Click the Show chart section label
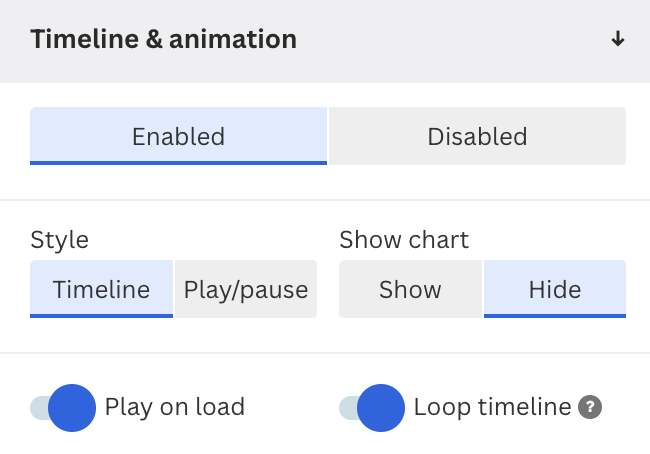650x454 pixels. pyautogui.click(x=404, y=240)
